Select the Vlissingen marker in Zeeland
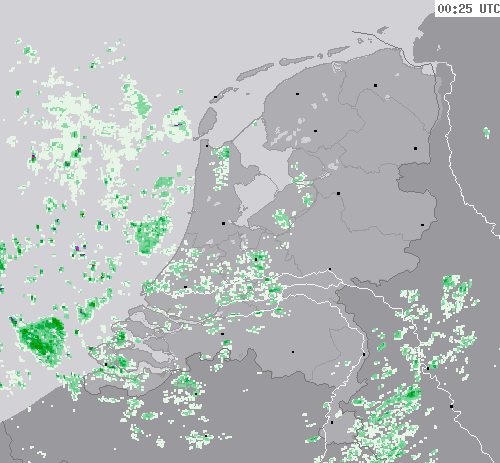The height and width of the screenshot is (463, 500). [x=106, y=364]
